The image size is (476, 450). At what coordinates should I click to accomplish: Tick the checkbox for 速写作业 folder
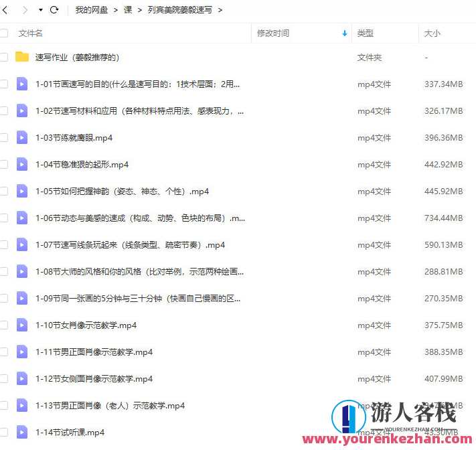pyautogui.click(x=4, y=57)
